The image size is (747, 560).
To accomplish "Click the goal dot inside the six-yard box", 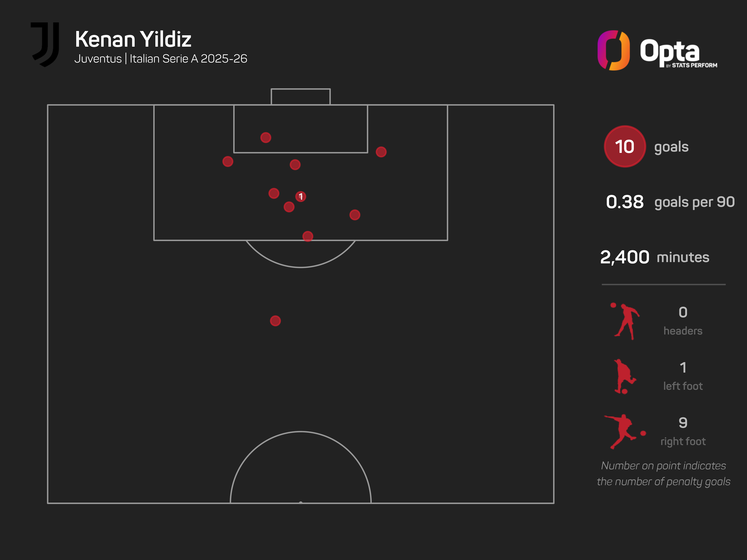I will pyautogui.click(x=266, y=137).
